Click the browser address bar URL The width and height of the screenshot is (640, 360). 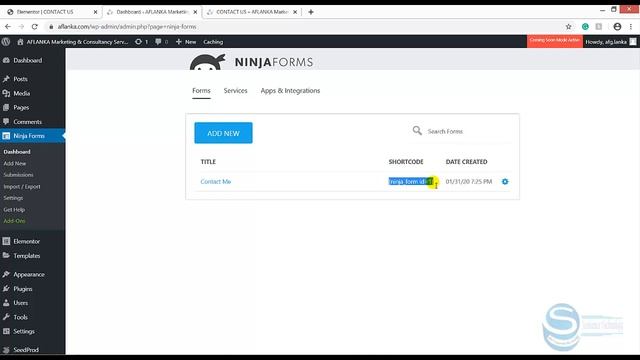(127, 27)
